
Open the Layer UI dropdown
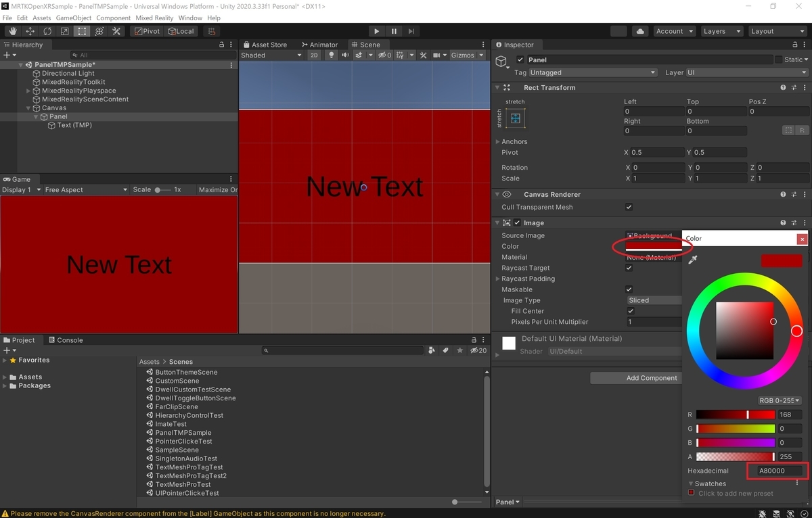click(747, 72)
